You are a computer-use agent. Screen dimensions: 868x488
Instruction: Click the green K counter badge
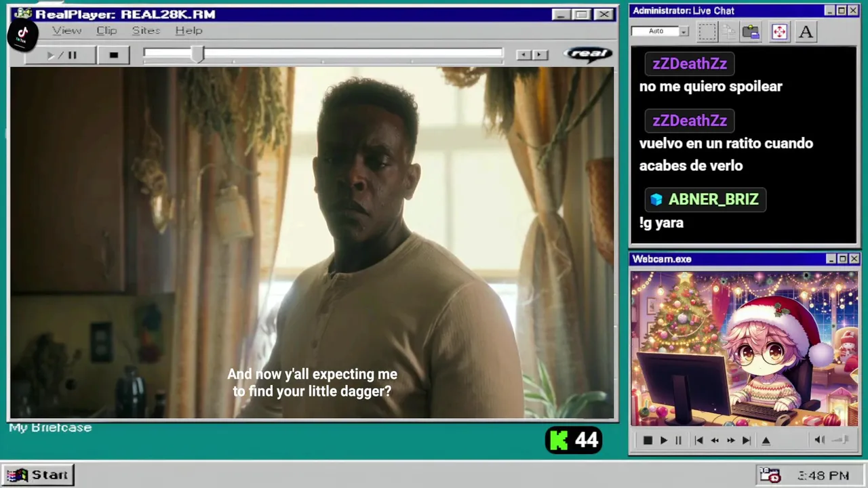[574, 441]
